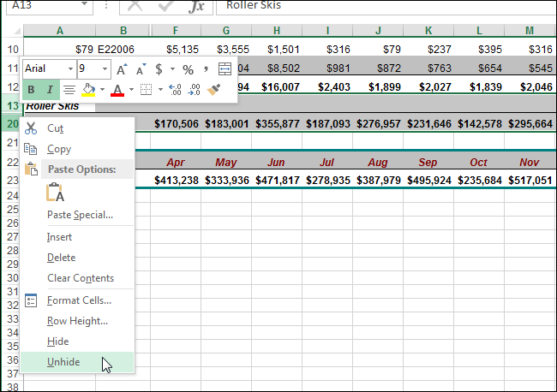The image size is (557, 392).
Task: Click cell containing $2,046
Action: tap(530, 87)
